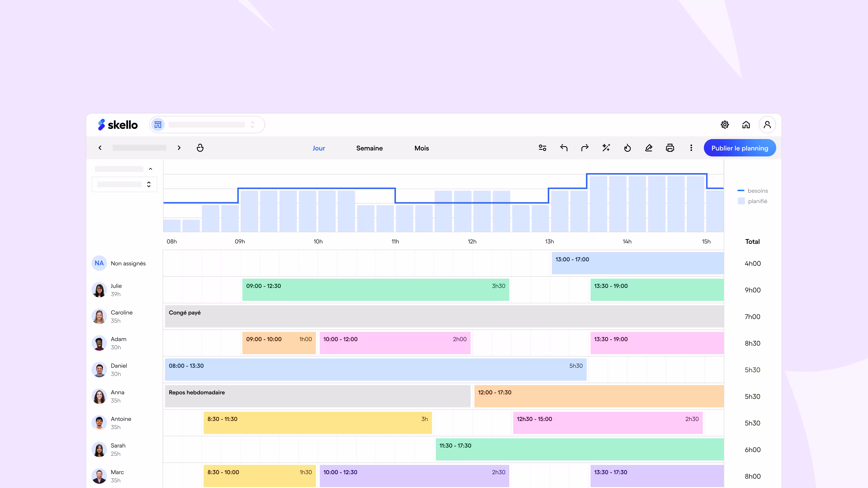Open the establishment selector dropdown
The image size is (868, 488).
207,125
